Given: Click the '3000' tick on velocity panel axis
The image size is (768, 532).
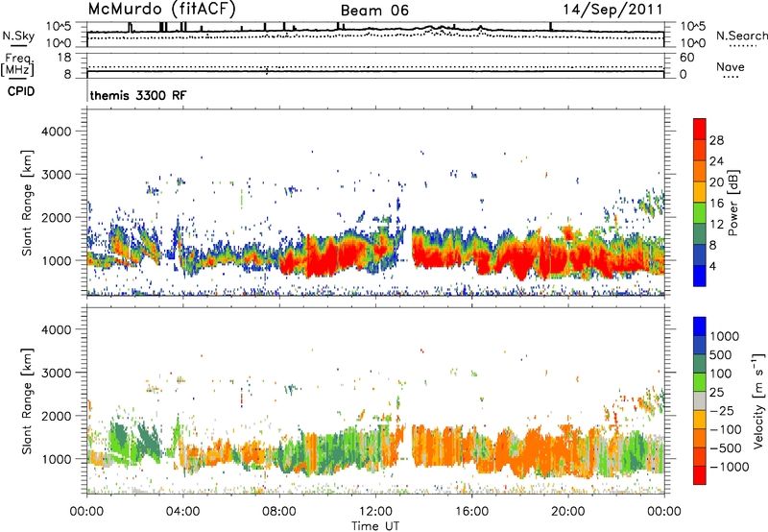Looking at the screenshot, I should coord(56,373).
